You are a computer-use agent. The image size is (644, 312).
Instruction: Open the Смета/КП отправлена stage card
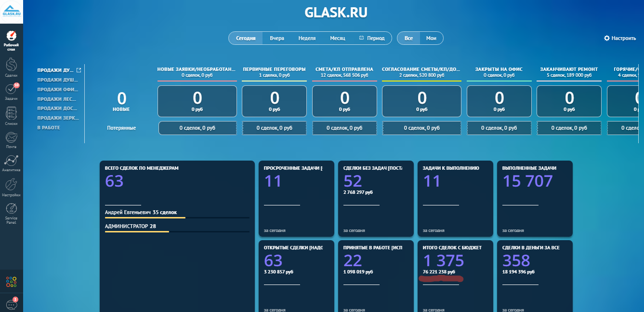coord(344,101)
